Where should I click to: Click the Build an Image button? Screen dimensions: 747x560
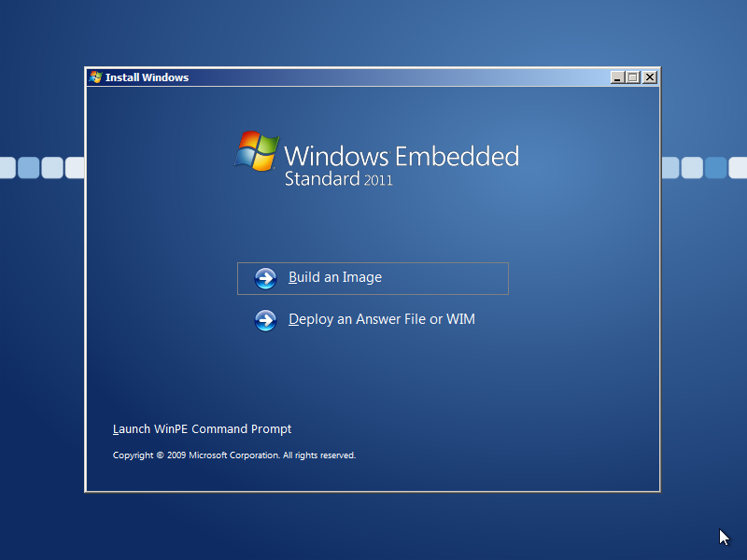(x=373, y=278)
